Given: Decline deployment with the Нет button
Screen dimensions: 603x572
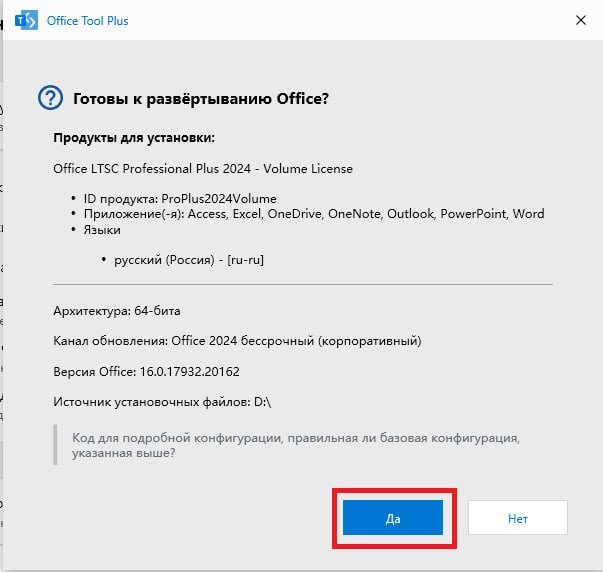Looking at the screenshot, I should pos(518,517).
